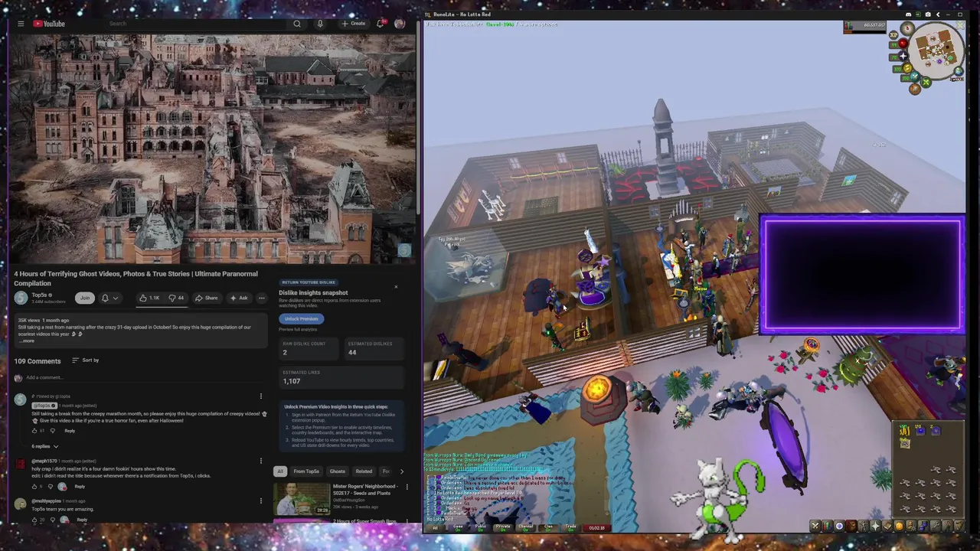The width and height of the screenshot is (980, 551).
Task: Click into the YouTube search field
Action: (195, 24)
